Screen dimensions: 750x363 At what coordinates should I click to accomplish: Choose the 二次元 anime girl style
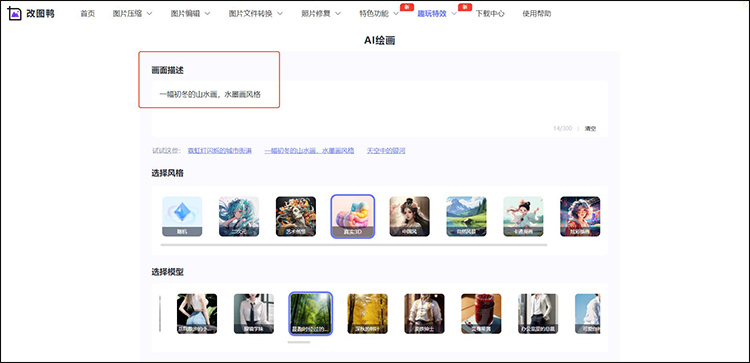pos(239,216)
